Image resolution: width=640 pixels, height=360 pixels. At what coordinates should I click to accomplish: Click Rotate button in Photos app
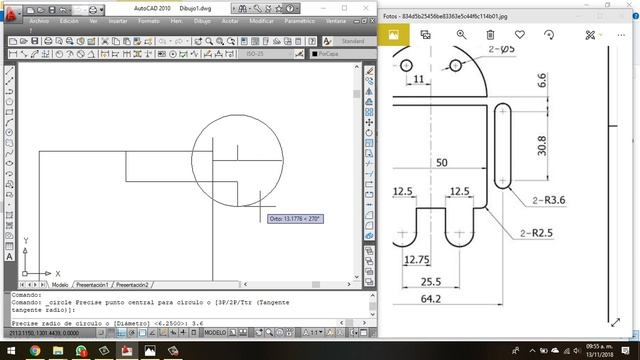coord(549,35)
